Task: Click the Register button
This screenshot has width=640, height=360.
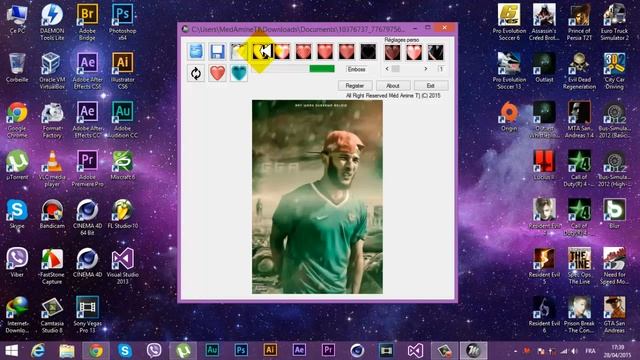Action: pyautogui.click(x=355, y=86)
